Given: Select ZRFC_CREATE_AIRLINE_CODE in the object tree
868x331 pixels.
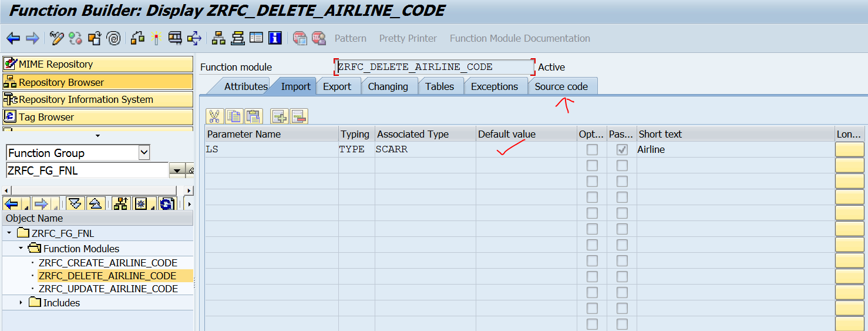Looking at the screenshot, I should (x=108, y=263).
